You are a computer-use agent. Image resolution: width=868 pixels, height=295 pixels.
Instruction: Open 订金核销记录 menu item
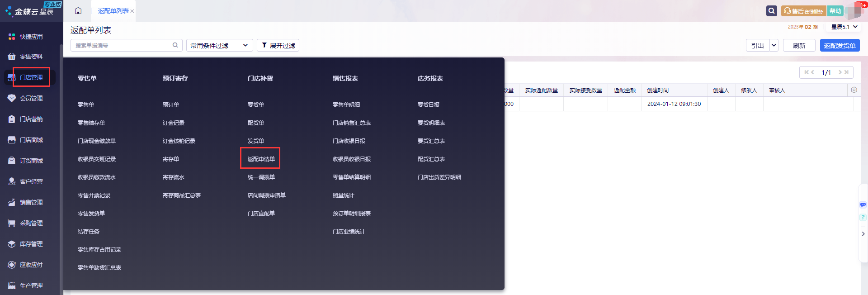[179, 141]
